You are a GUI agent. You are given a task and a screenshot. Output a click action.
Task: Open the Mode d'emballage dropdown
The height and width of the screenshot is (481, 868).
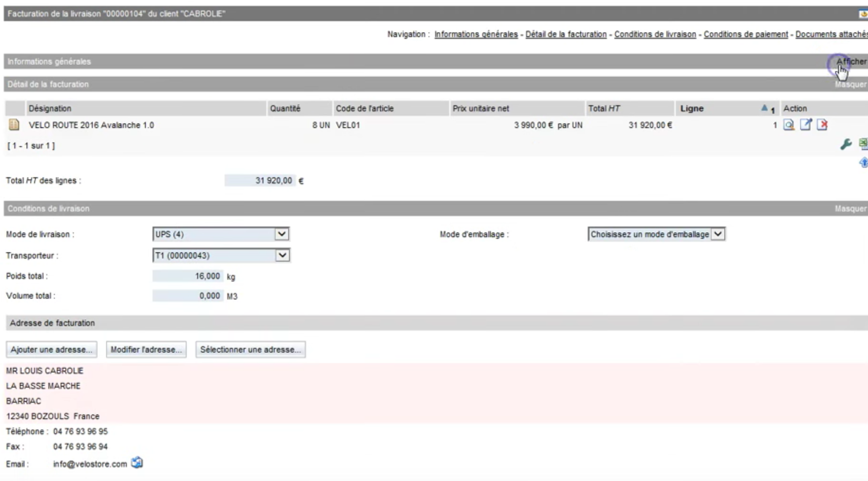(718, 234)
